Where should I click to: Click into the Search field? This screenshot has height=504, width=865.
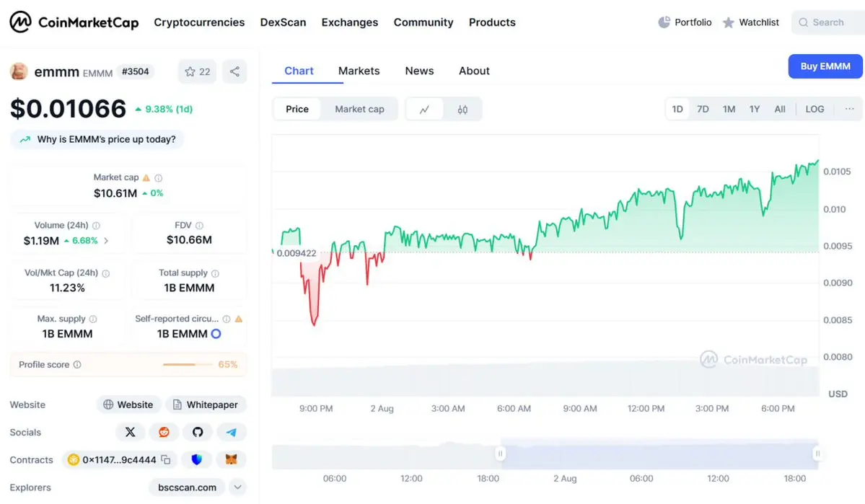click(828, 22)
